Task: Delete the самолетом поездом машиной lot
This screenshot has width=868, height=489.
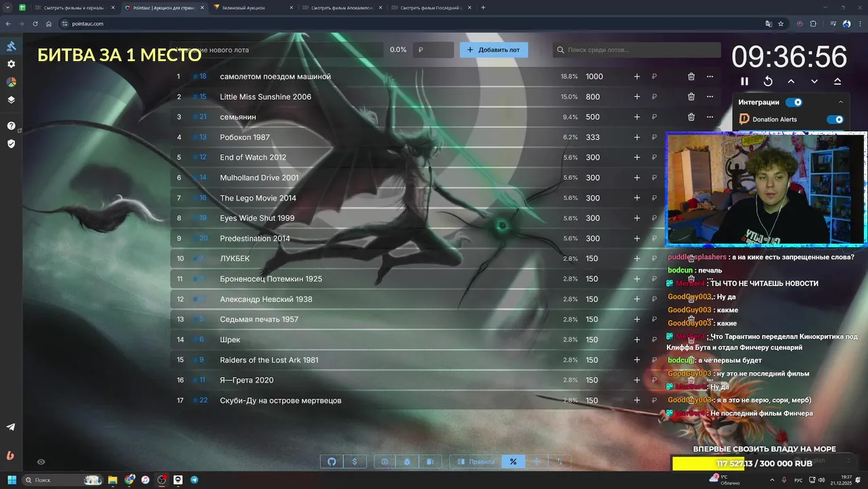Action: tap(691, 77)
